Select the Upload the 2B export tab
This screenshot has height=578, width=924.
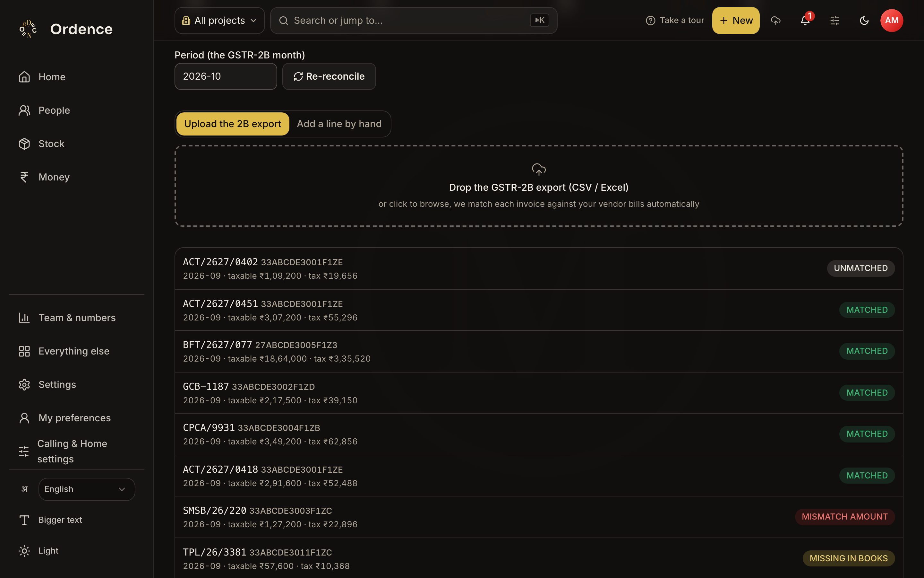coord(233,124)
